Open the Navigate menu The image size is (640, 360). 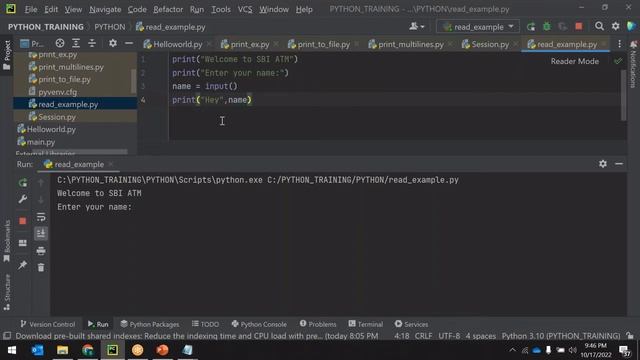pos(105,9)
